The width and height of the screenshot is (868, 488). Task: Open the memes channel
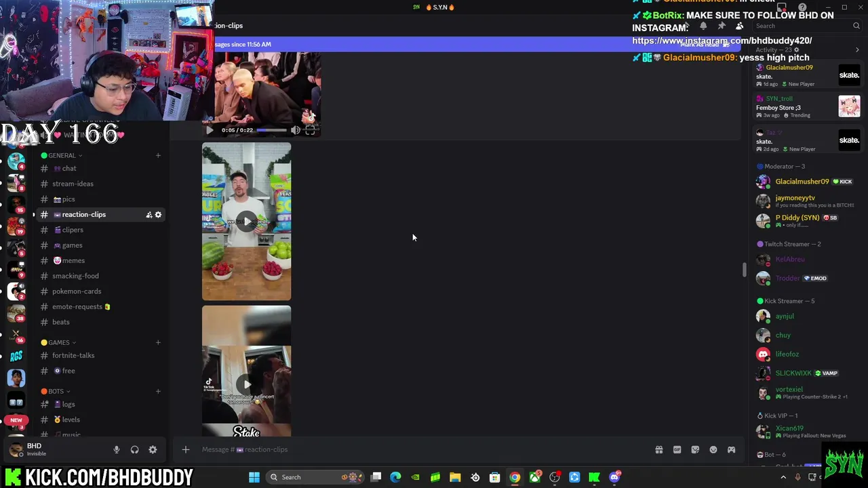[100, 260]
